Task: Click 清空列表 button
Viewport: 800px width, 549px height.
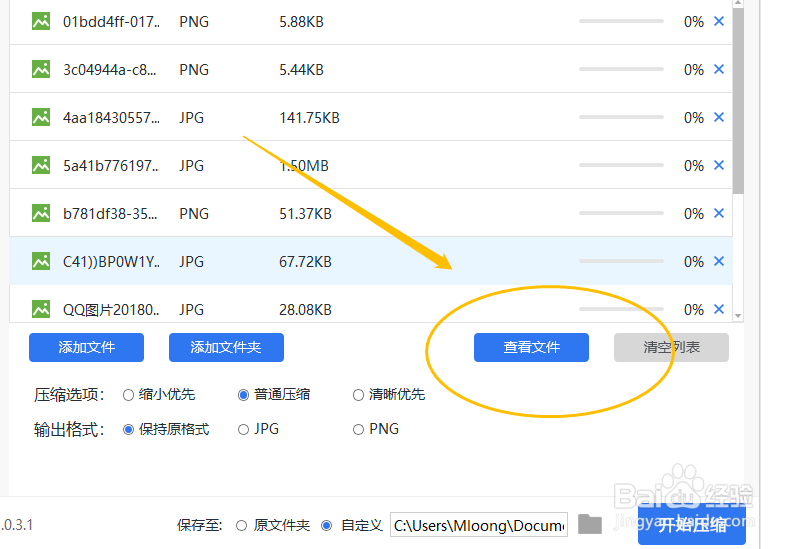Action: tap(671, 347)
